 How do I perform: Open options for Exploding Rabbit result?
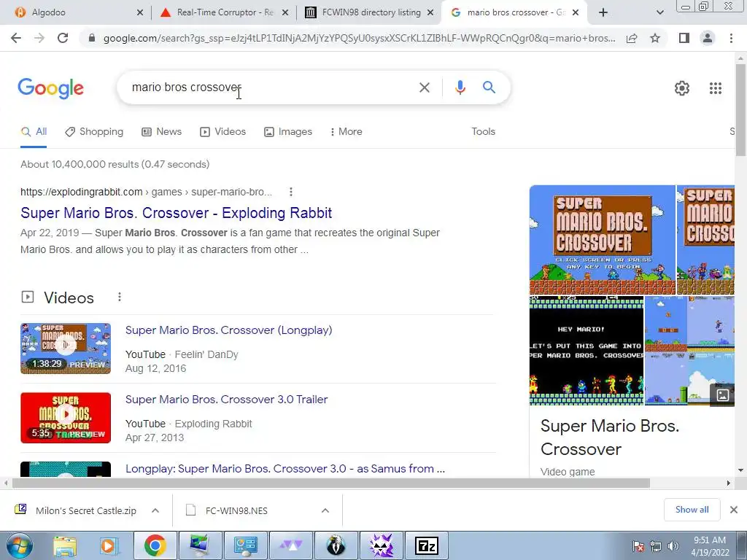tap(290, 192)
